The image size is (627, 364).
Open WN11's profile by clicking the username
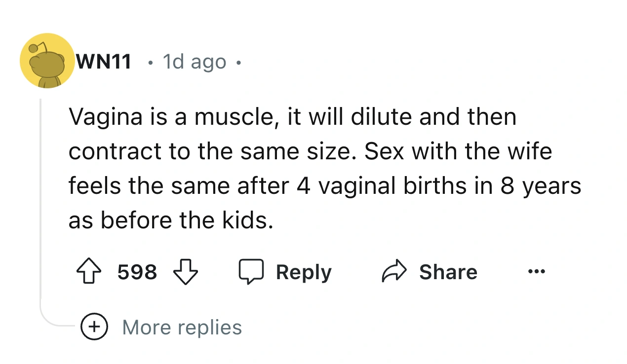(x=103, y=61)
